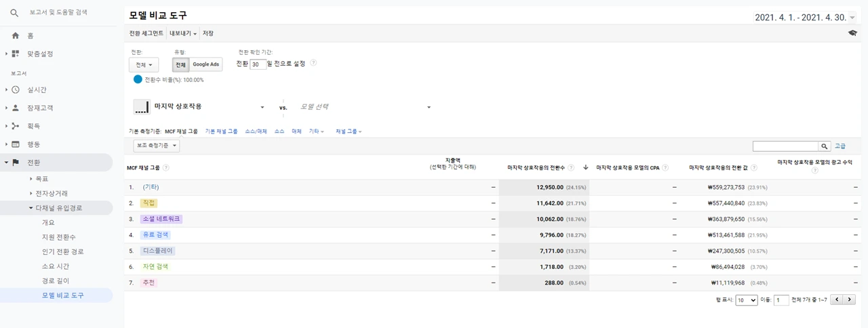Click the 소셜 네트워크 channel label
This screenshot has width=868, height=328.
point(161,219)
